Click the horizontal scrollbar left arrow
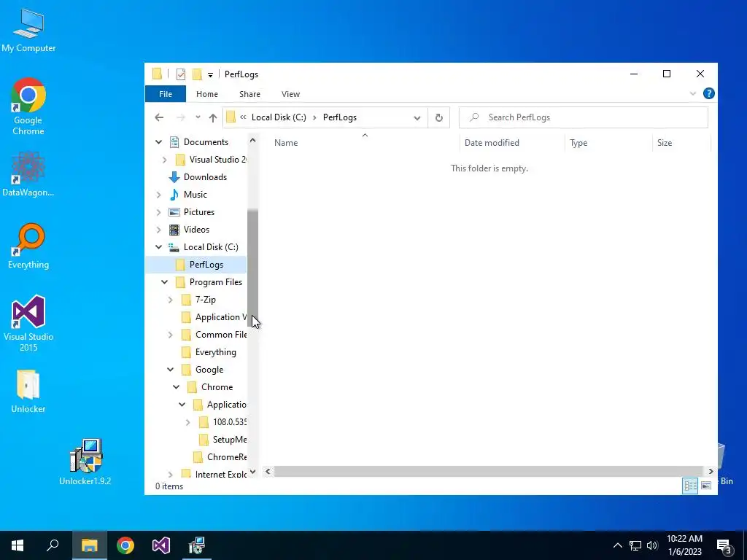 pos(268,472)
